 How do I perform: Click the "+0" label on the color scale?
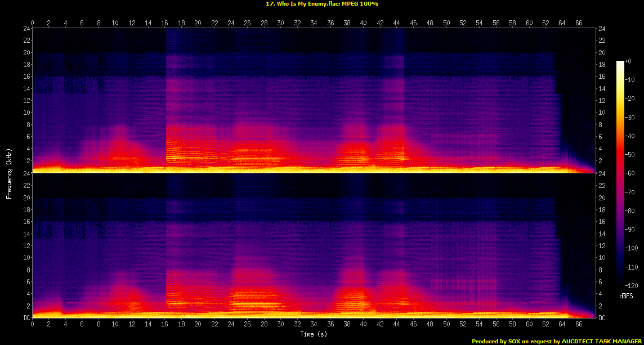[x=628, y=61]
